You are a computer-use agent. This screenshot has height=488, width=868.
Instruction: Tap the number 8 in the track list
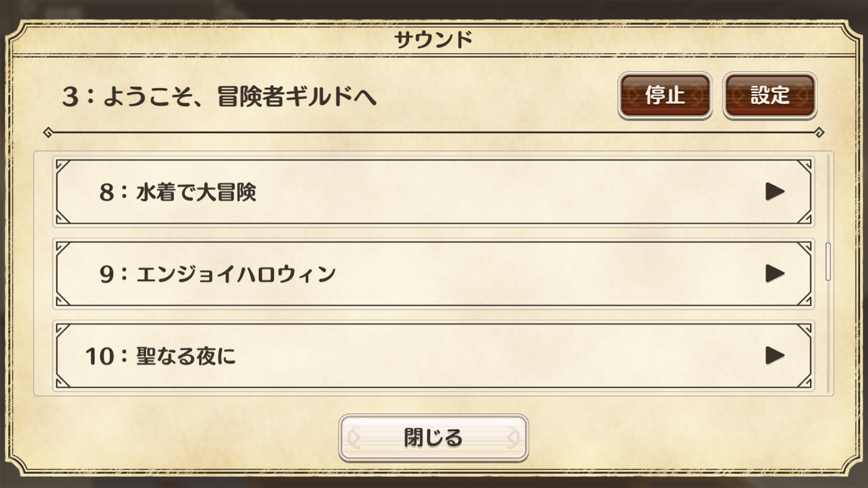click(106, 192)
